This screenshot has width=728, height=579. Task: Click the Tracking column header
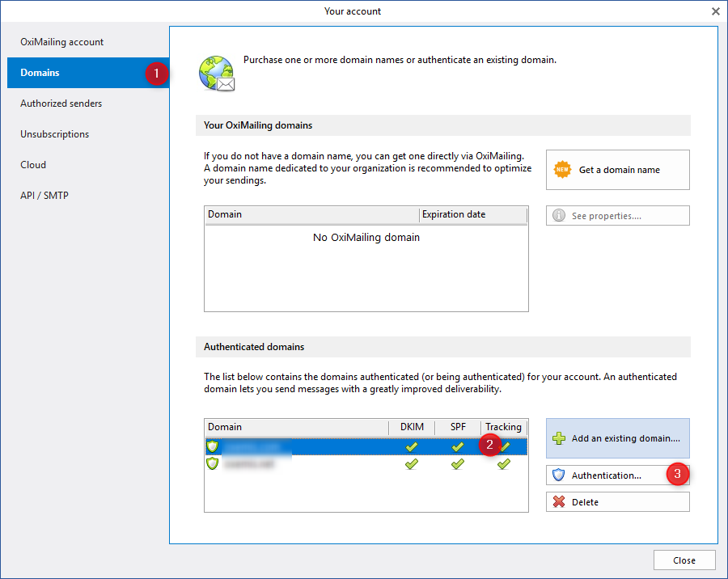(504, 427)
